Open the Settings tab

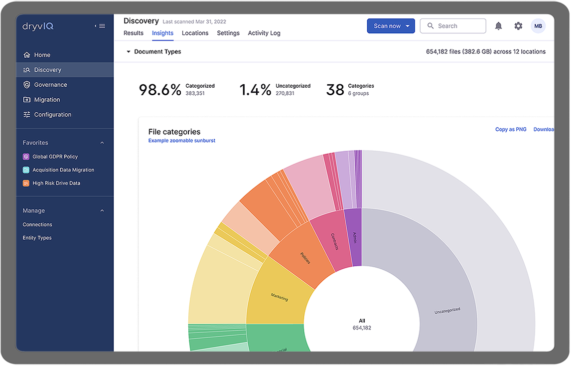pyautogui.click(x=228, y=33)
